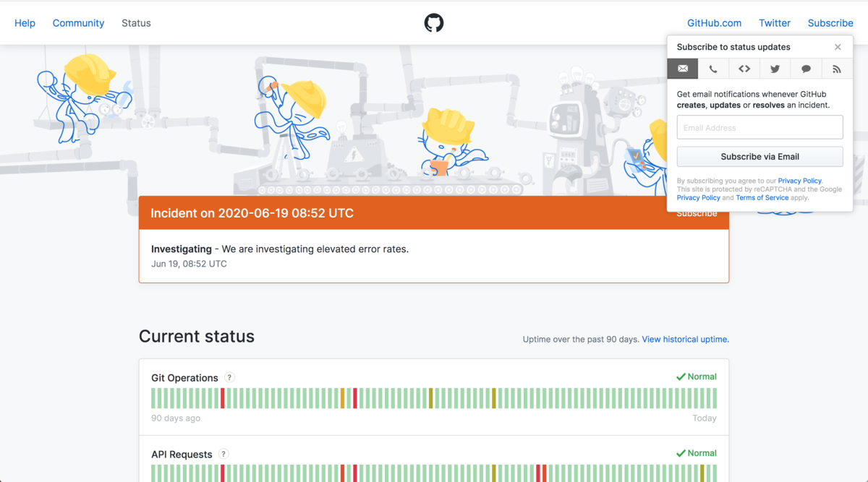The height and width of the screenshot is (482, 868).
Task: Open the Privacy Policy link
Action: point(799,180)
